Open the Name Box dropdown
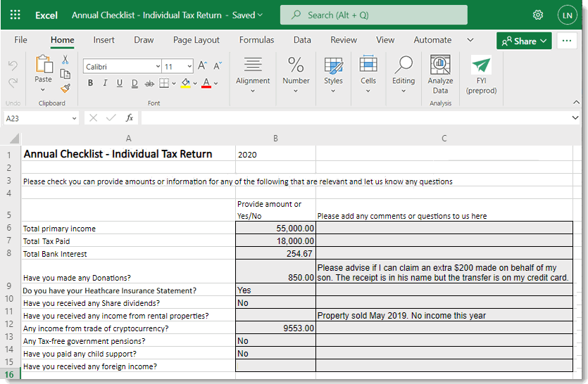The image size is (588, 384). pyautogui.click(x=74, y=118)
